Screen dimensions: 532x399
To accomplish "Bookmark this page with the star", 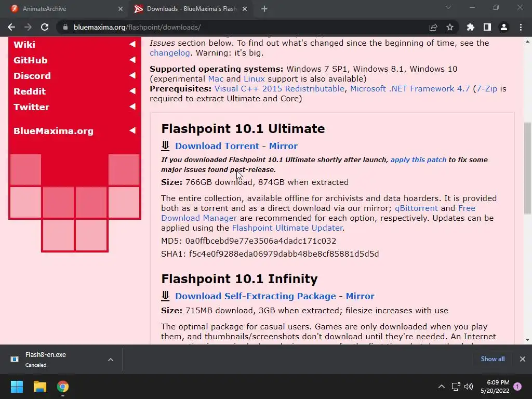I will point(450,27).
